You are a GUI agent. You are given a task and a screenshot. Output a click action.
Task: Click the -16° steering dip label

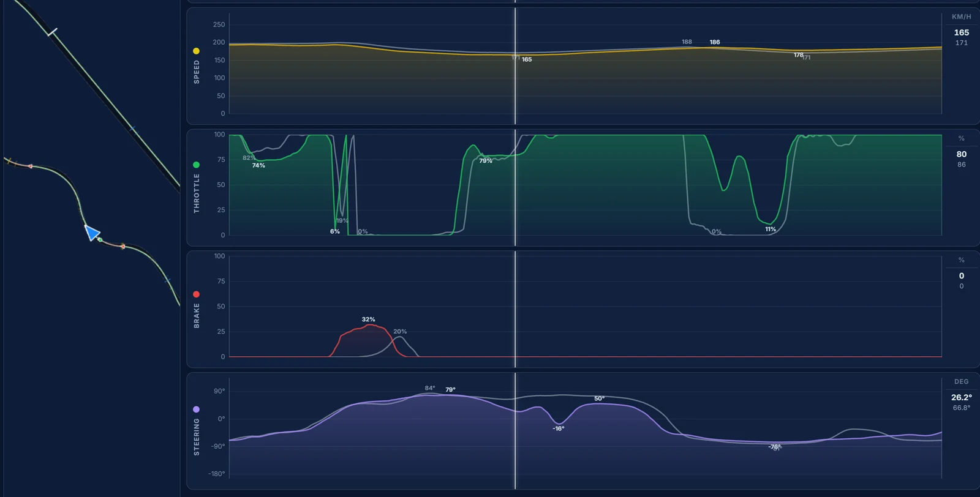(x=558, y=428)
